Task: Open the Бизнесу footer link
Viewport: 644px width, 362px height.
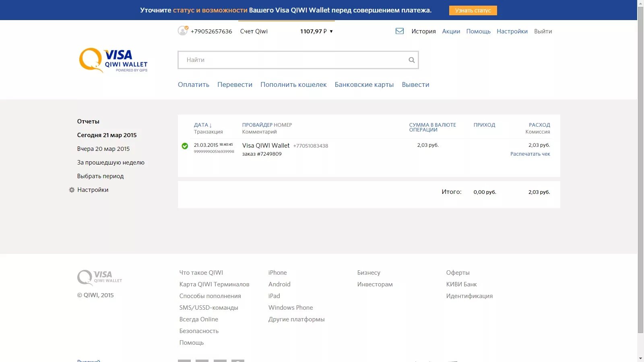Action: 369,273
